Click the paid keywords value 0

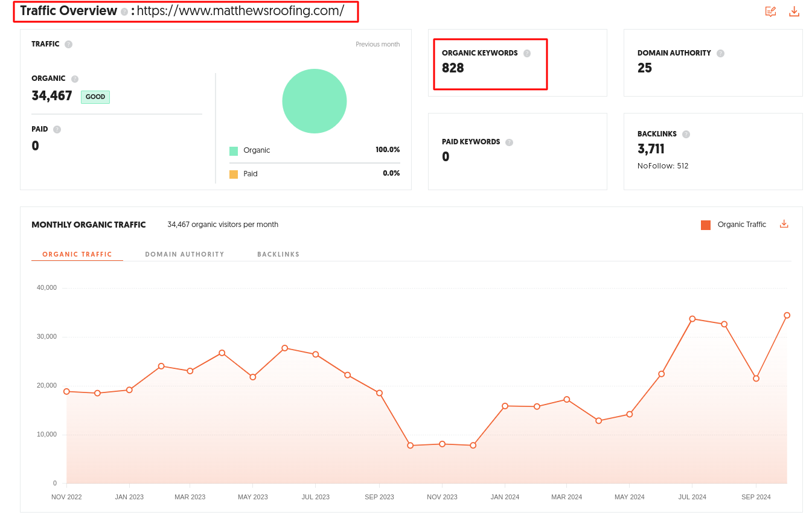(x=446, y=156)
